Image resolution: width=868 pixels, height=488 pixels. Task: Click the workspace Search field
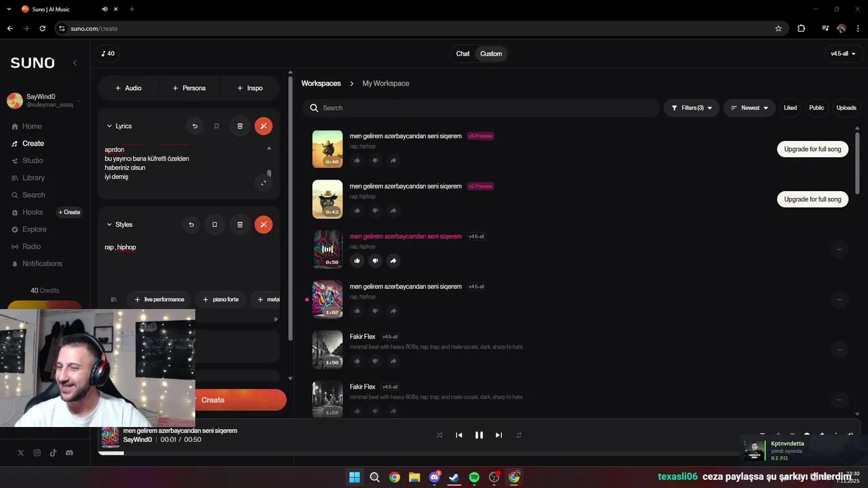coord(481,108)
